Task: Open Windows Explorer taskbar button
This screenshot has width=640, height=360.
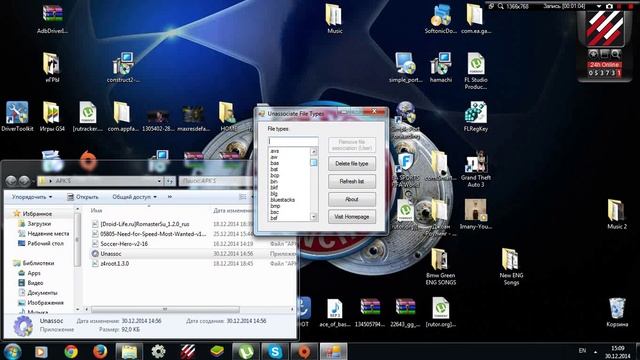Action: pyautogui.click(x=129, y=351)
